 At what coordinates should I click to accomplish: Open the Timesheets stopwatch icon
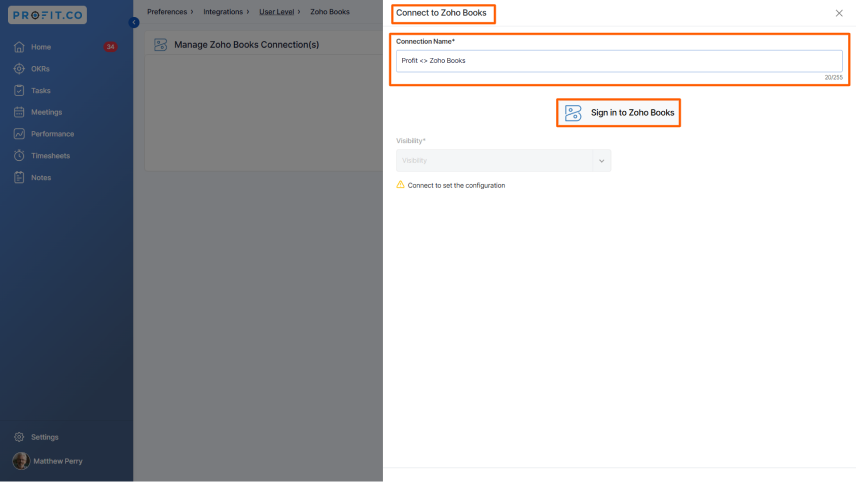19,156
